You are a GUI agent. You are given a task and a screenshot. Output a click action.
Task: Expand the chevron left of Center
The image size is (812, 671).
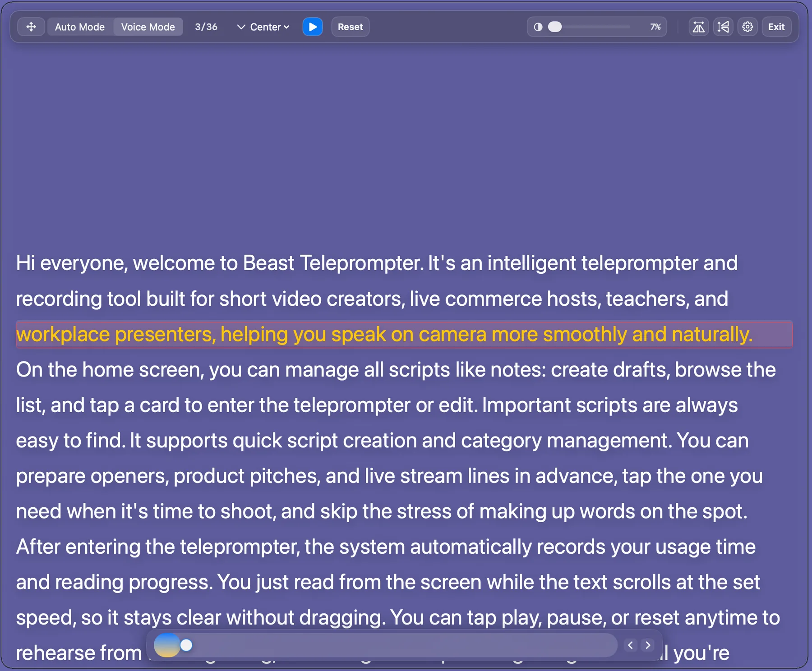click(x=241, y=27)
